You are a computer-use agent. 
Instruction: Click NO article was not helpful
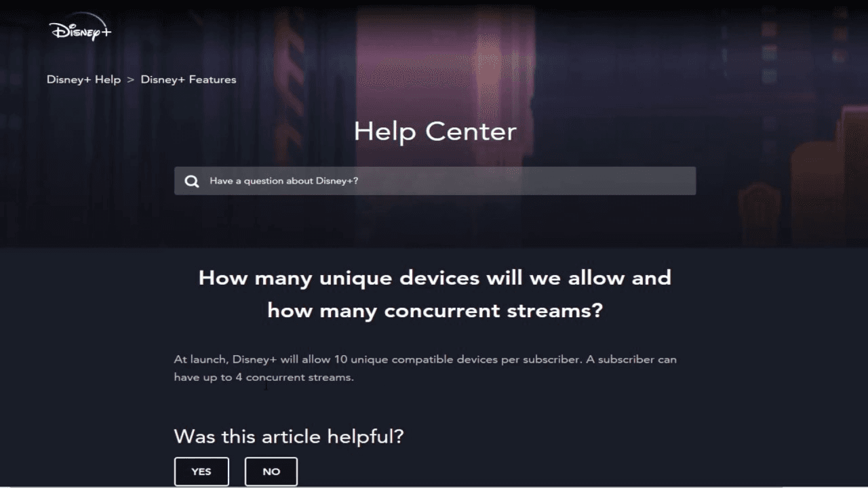coord(271,472)
